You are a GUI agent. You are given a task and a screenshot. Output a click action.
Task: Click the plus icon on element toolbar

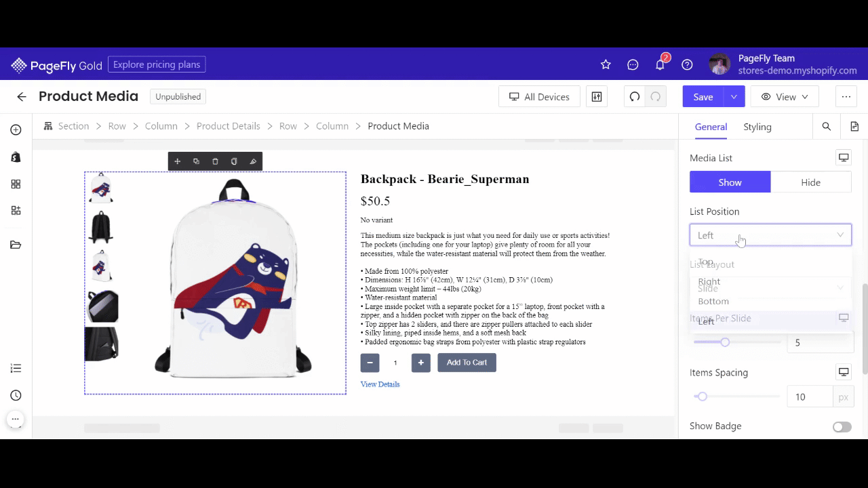178,161
